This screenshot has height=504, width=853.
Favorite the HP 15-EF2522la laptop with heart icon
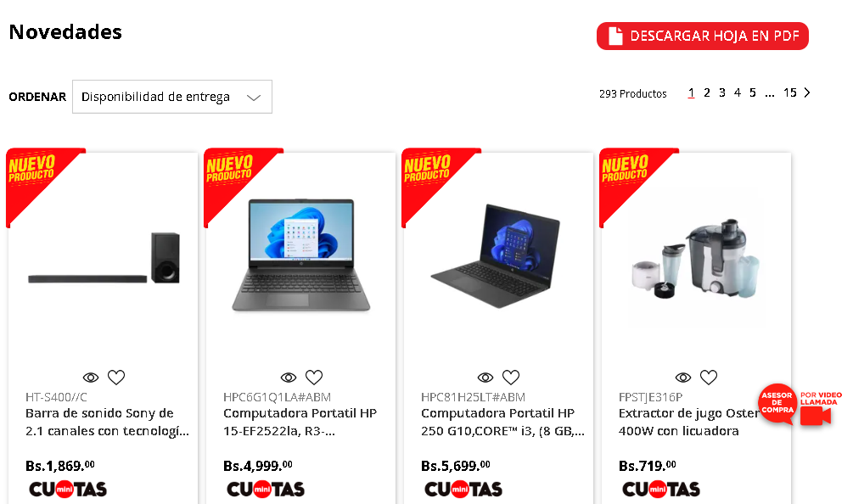click(314, 377)
